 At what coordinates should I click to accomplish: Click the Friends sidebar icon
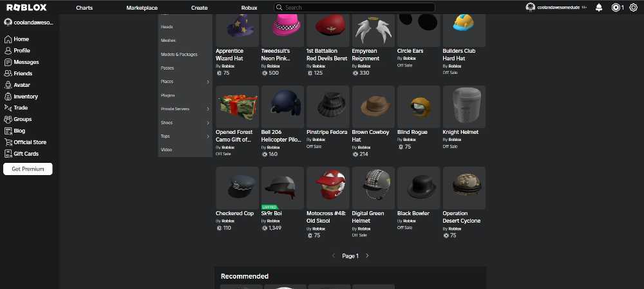[8, 73]
